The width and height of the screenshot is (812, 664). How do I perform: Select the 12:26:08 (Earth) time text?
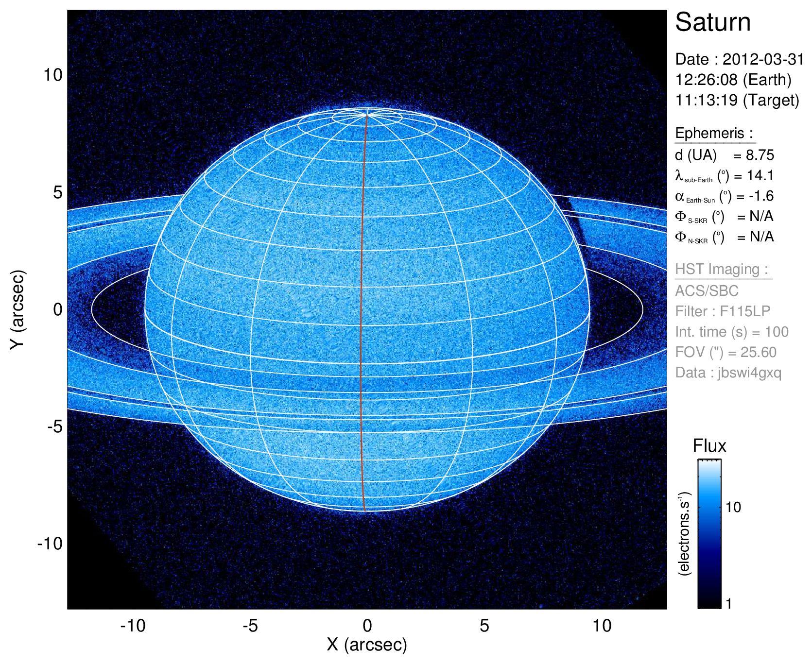733,80
